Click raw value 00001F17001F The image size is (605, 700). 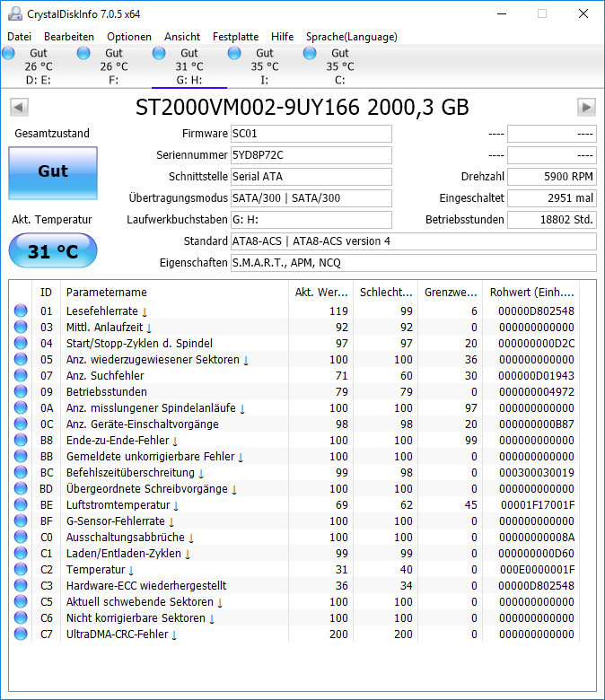pos(538,504)
